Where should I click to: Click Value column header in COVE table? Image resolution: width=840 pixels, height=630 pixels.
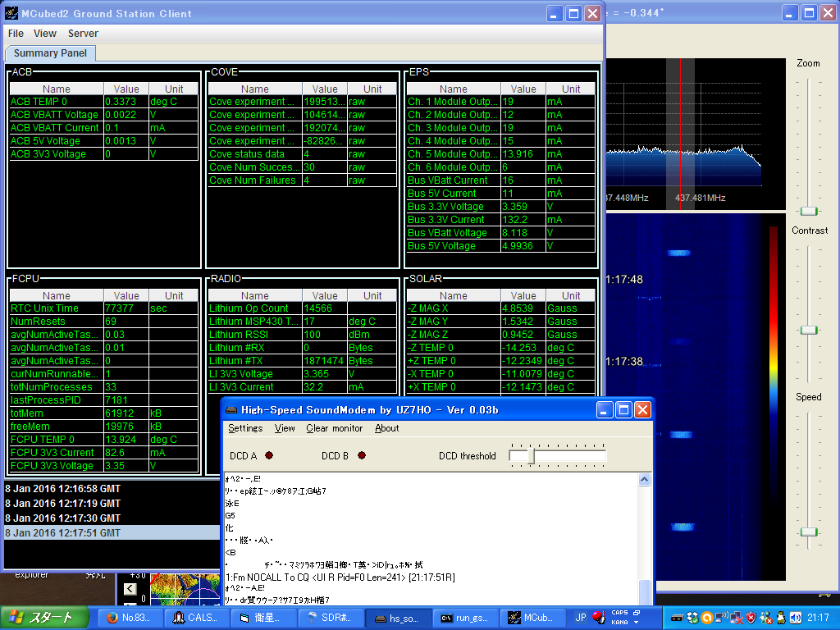point(325,89)
